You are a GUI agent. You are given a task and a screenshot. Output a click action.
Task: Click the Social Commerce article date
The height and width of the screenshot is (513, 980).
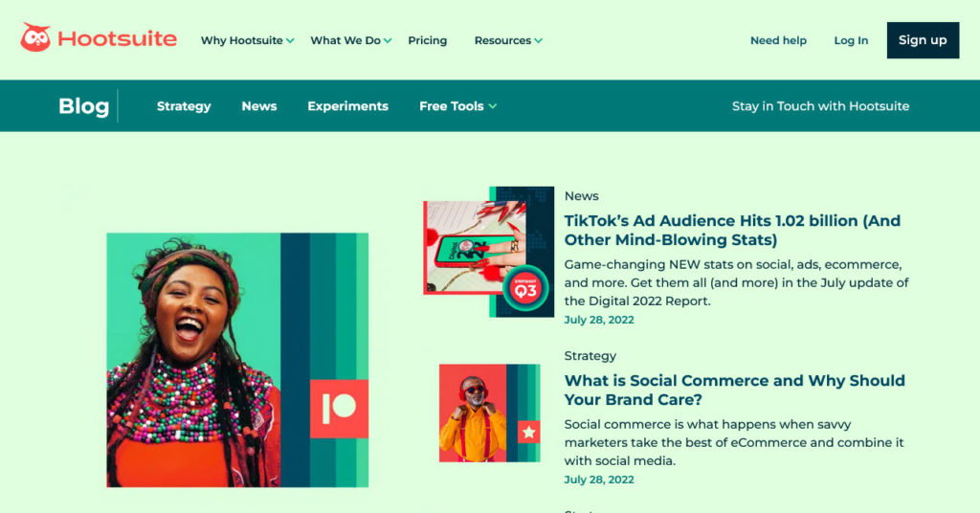pyautogui.click(x=599, y=480)
